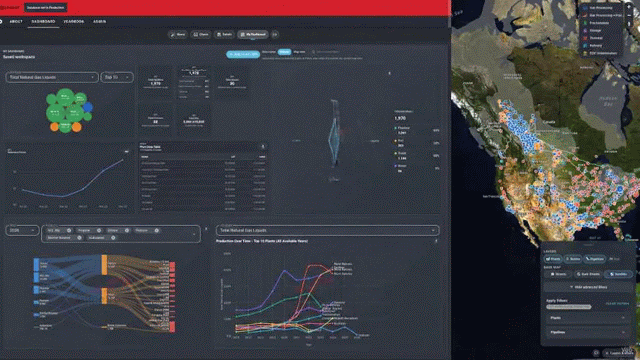
Task: Select the Dark Streets base map
Action: [588, 274]
